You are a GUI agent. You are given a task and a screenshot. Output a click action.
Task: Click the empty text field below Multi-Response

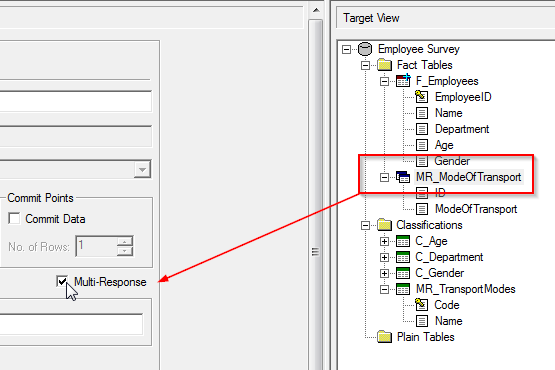click(x=71, y=324)
